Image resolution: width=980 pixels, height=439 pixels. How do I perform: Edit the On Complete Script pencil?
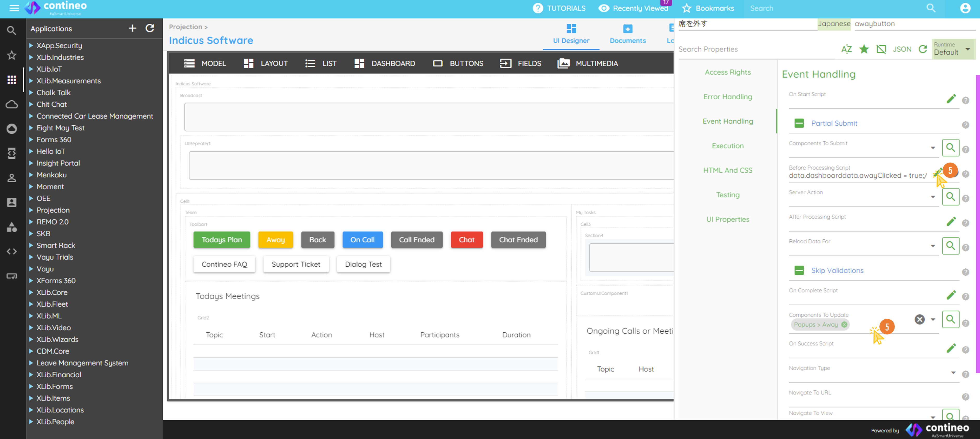pyautogui.click(x=951, y=295)
